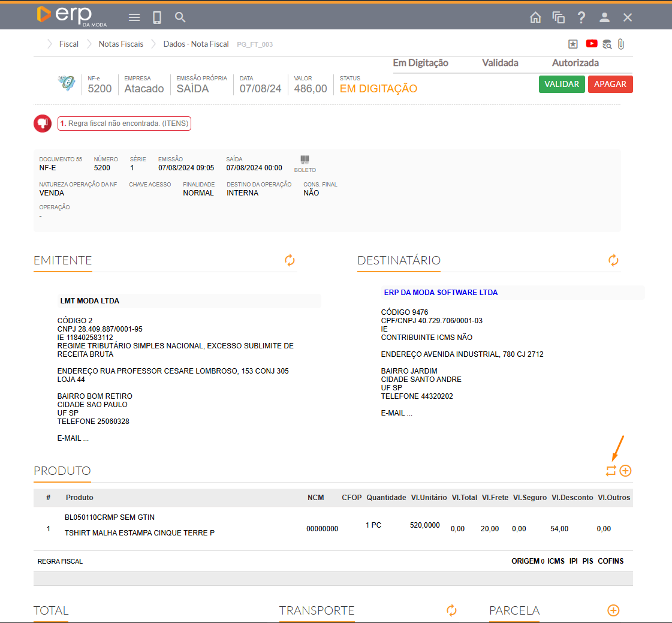Select the TSHIRT MALHA ESTAMPA product row
The image size is (672, 623).
(139, 532)
